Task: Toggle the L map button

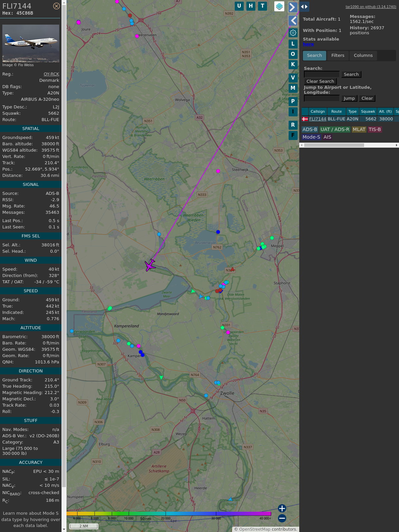Action: tap(293, 44)
